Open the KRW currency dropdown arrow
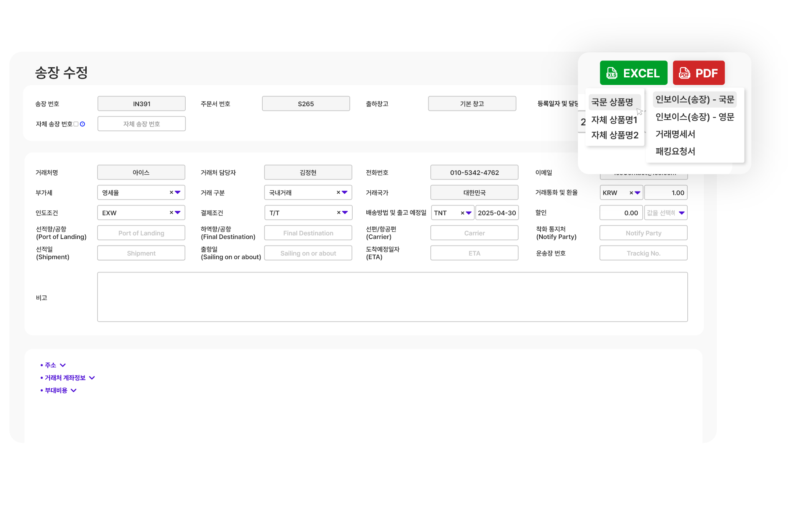Screen dimensions: 805x532 (x=638, y=193)
